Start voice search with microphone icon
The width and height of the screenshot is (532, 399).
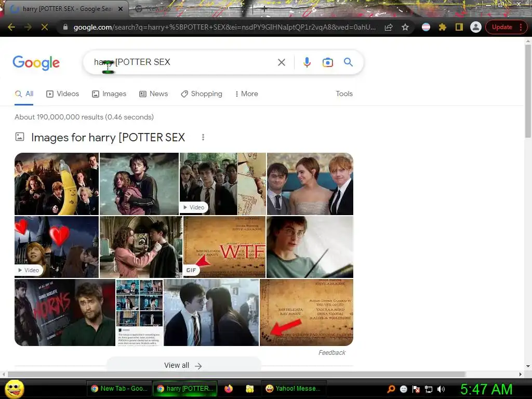307,62
